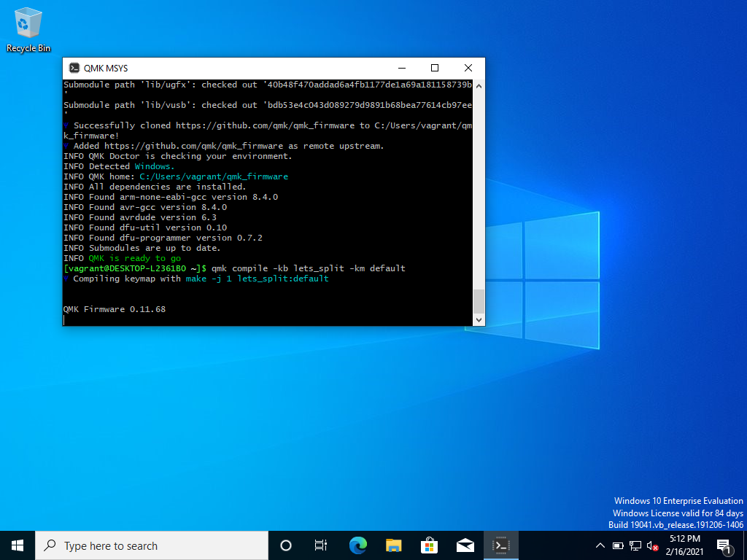Click the 'C:/Users/vagrant/qmk_firmware' home path

tap(214, 176)
